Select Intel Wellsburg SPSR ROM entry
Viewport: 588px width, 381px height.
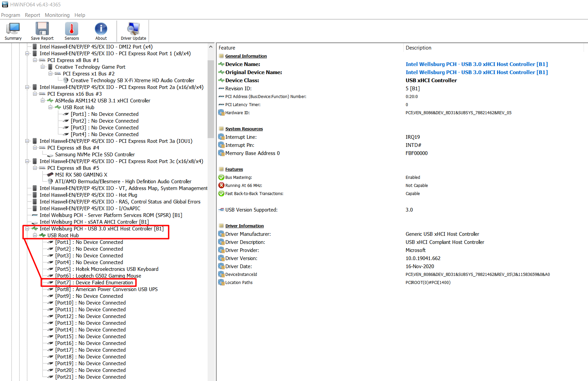point(111,215)
